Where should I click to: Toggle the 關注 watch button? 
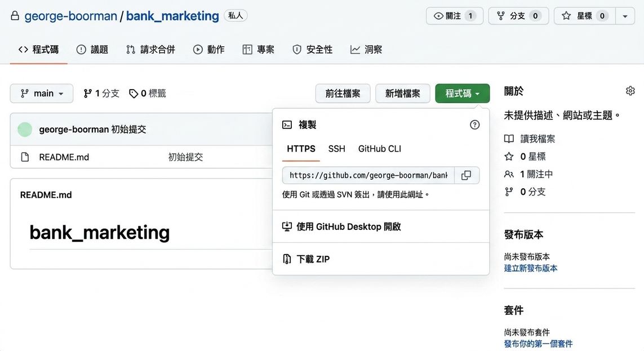click(455, 16)
